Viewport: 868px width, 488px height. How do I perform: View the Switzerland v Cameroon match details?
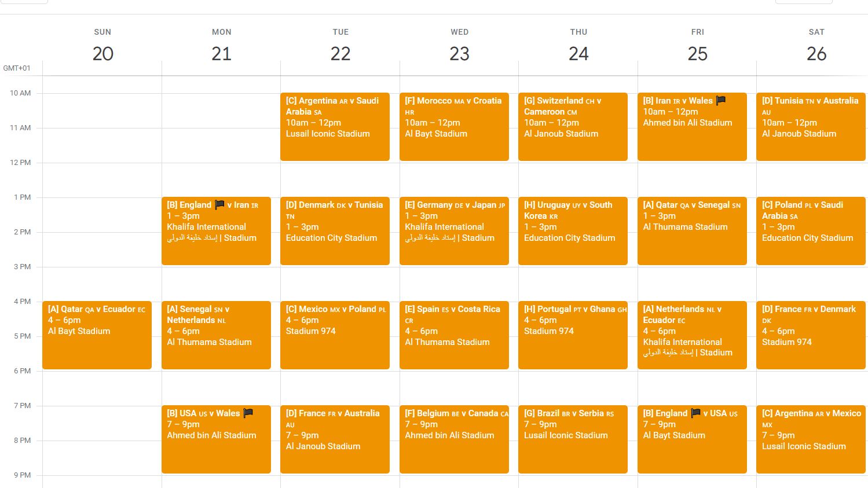pyautogui.click(x=573, y=126)
